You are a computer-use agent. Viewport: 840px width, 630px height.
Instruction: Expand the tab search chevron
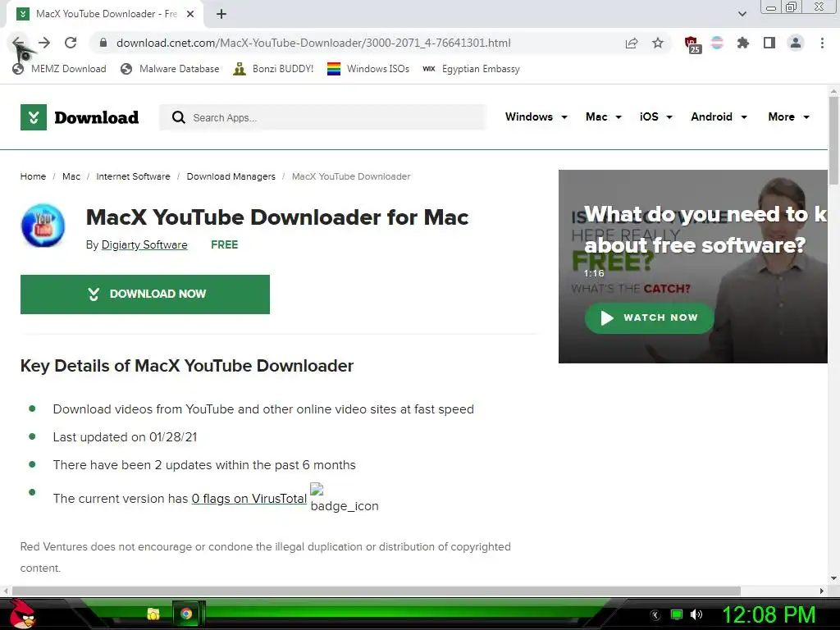pyautogui.click(x=742, y=14)
